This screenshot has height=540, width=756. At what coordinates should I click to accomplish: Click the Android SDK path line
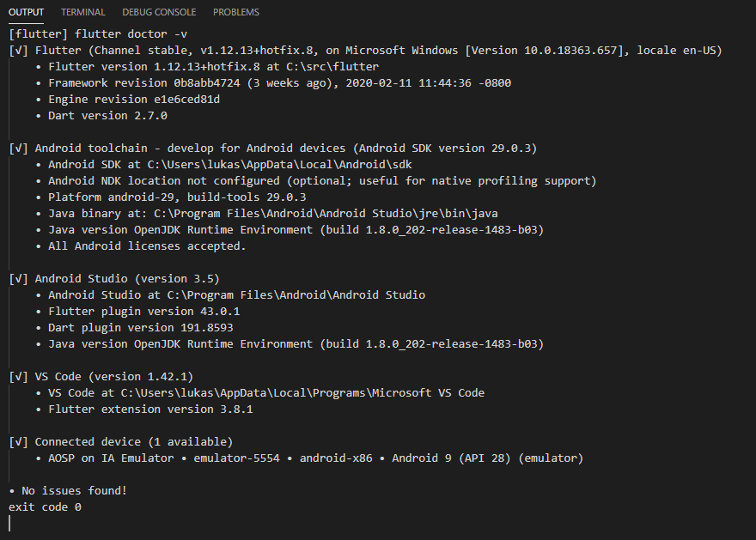pyautogui.click(x=236, y=165)
